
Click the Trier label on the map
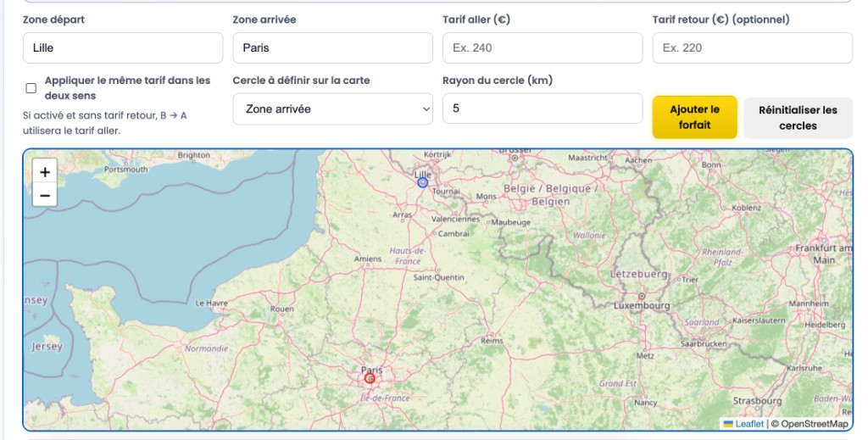click(690, 280)
